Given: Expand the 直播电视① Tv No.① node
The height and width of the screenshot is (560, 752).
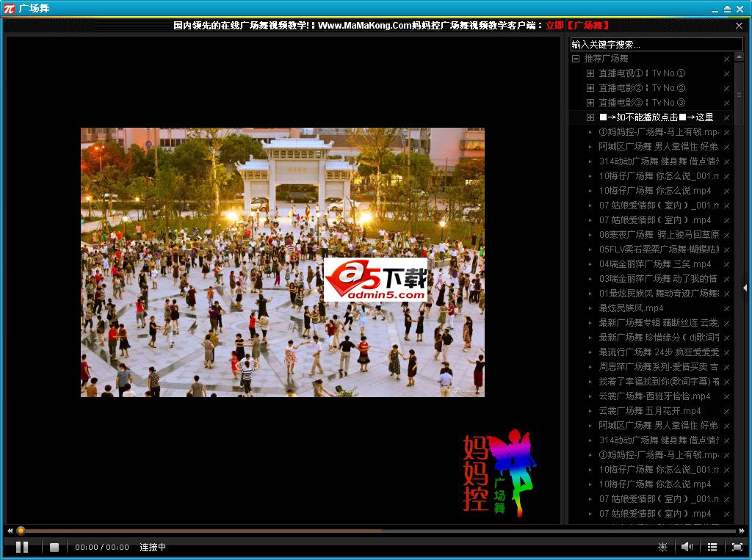Looking at the screenshot, I should click(590, 73).
